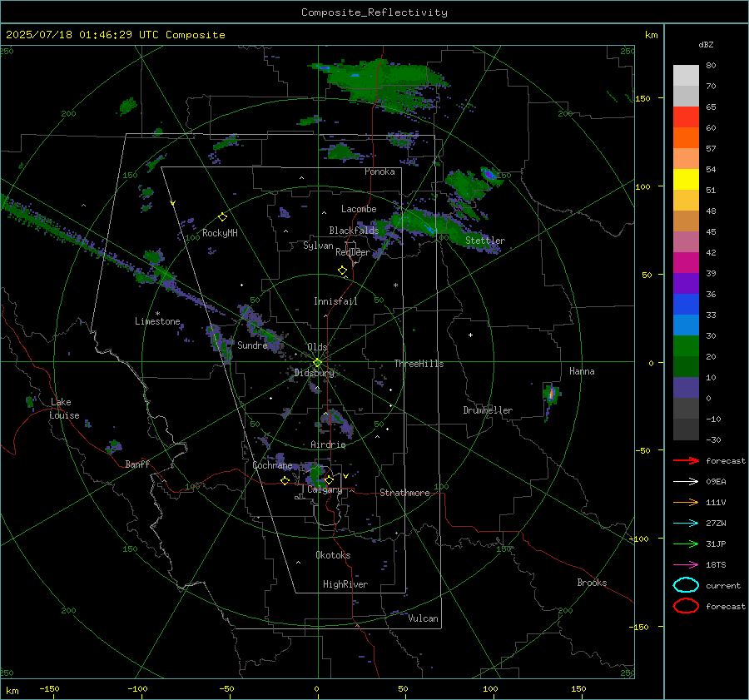Image resolution: width=749 pixels, height=700 pixels.
Task: Click the Didsbury label
Action: pyautogui.click(x=314, y=373)
